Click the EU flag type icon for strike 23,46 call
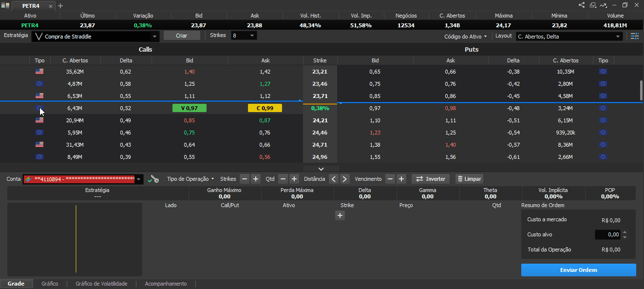This screenshot has height=289, width=644. pos(39,84)
